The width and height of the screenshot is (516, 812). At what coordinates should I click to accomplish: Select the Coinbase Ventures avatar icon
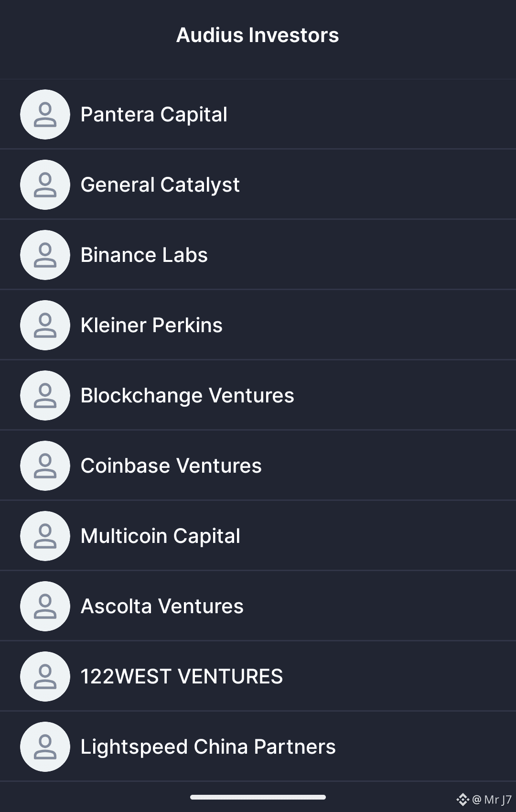(45, 466)
